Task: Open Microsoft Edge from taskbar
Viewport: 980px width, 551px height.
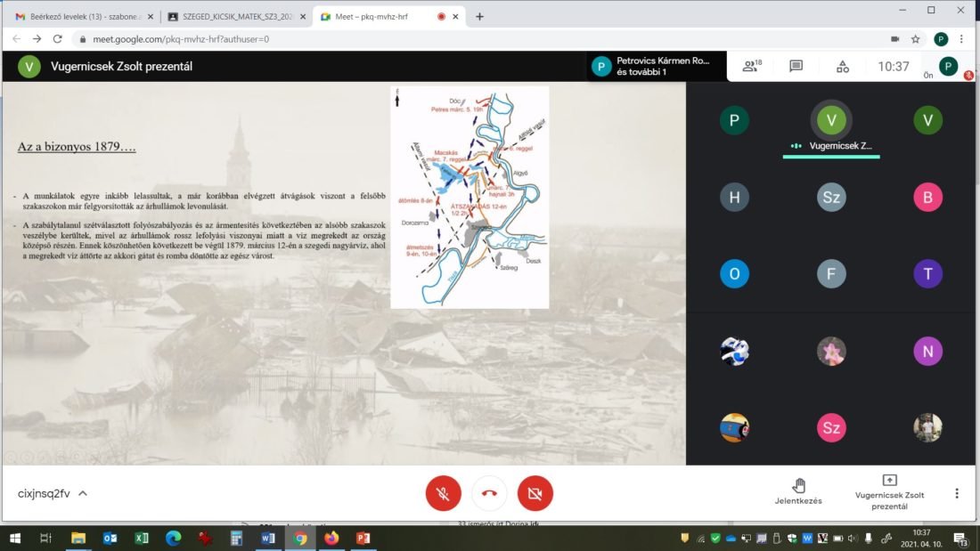Action: [173, 538]
